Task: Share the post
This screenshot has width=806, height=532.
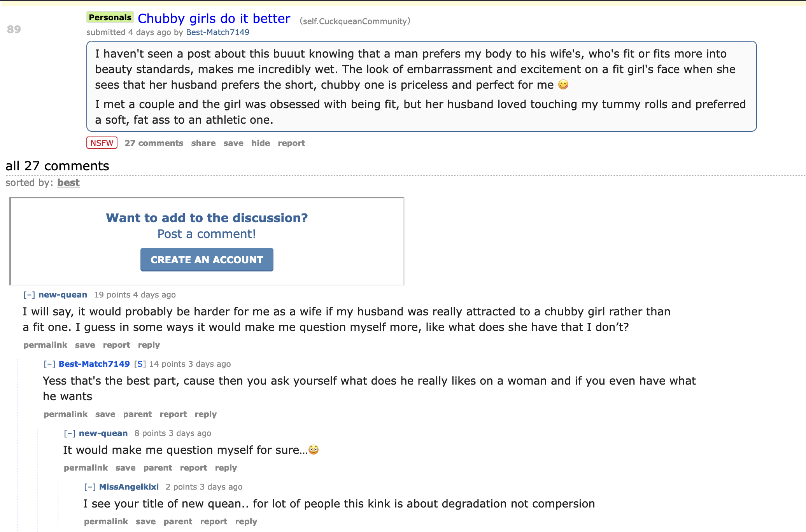Action: click(203, 143)
